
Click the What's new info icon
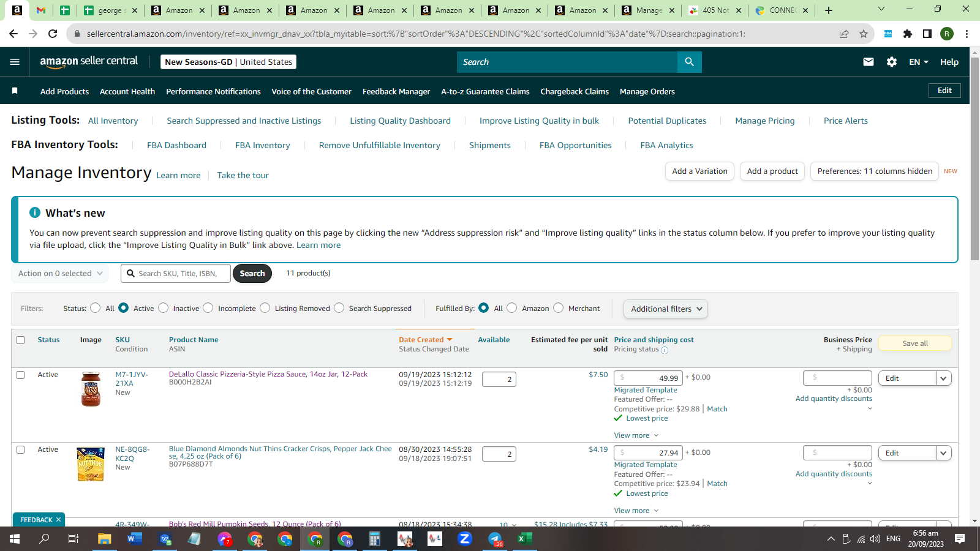35,212
